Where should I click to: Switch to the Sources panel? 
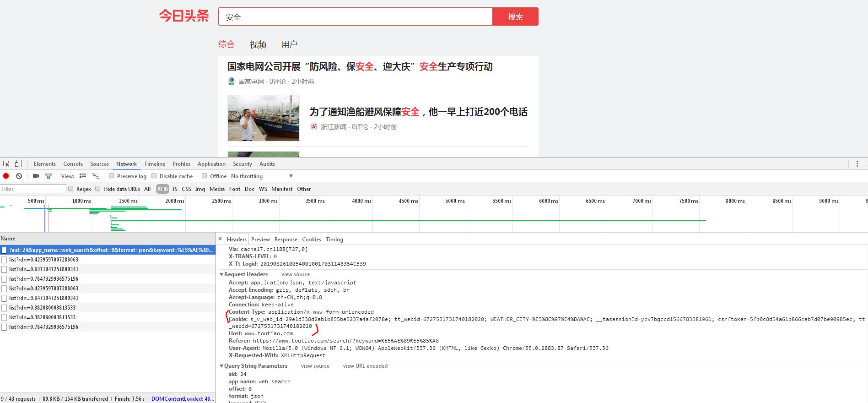click(99, 164)
